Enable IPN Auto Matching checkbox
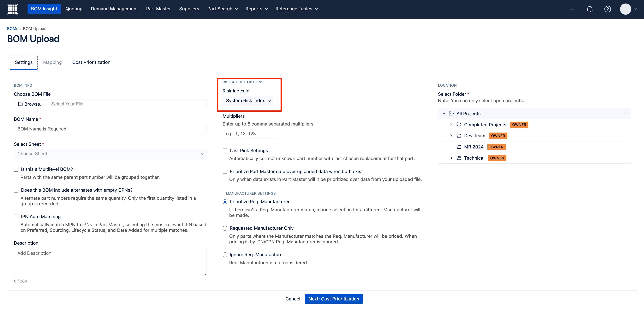 click(x=16, y=217)
